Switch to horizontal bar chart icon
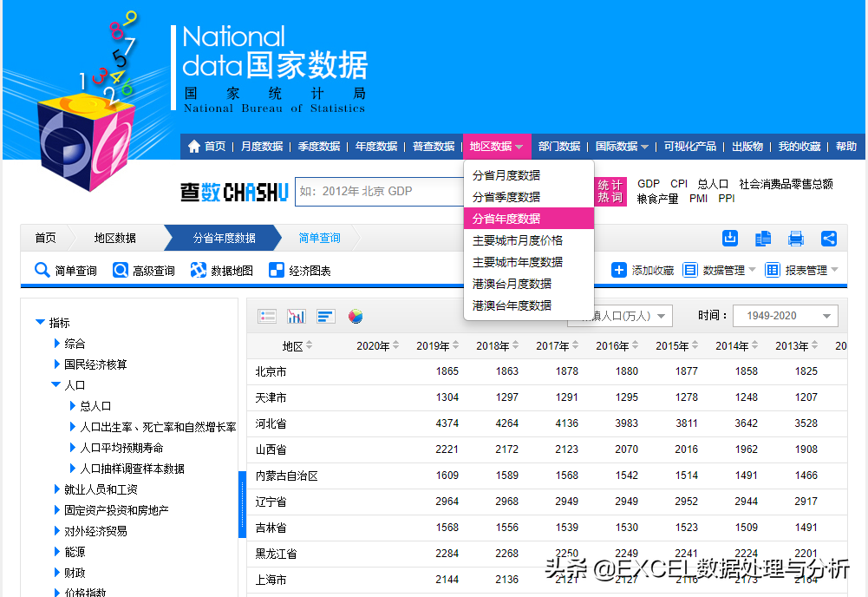This screenshot has height=597, width=868. (325, 316)
